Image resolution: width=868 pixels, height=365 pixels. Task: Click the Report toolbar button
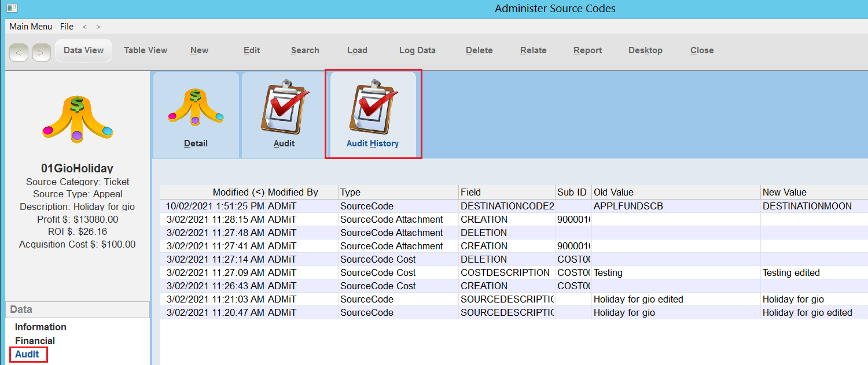[x=588, y=50]
